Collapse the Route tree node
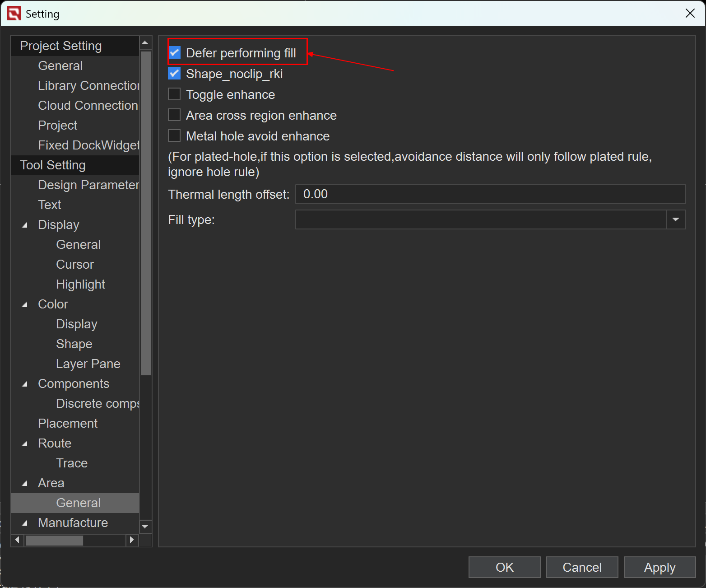The image size is (706, 588). click(x=25, y=443)
